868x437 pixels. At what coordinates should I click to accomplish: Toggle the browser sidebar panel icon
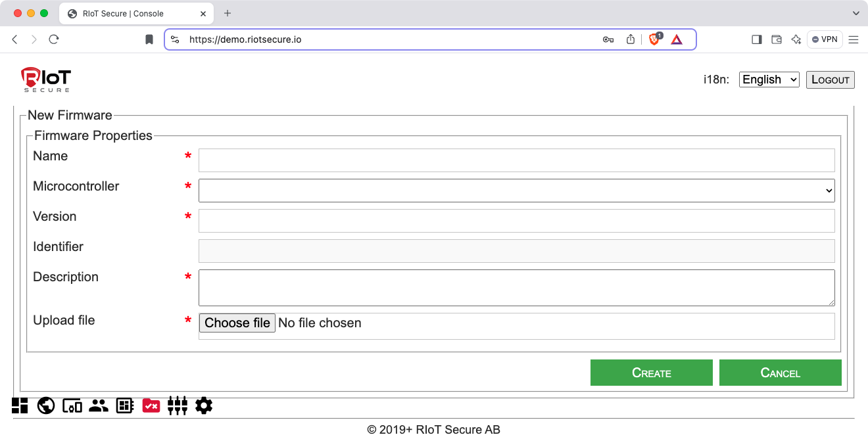[x=756, y=39]
